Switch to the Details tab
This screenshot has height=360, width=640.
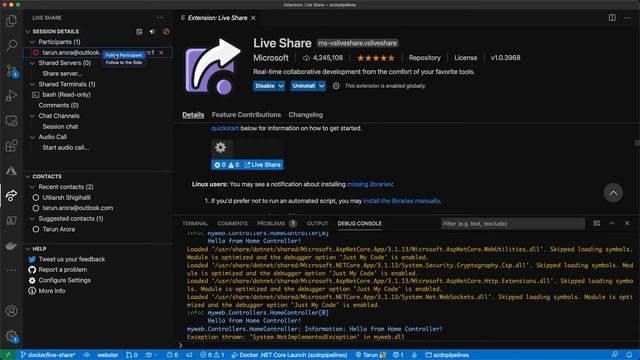pos(193,115)
